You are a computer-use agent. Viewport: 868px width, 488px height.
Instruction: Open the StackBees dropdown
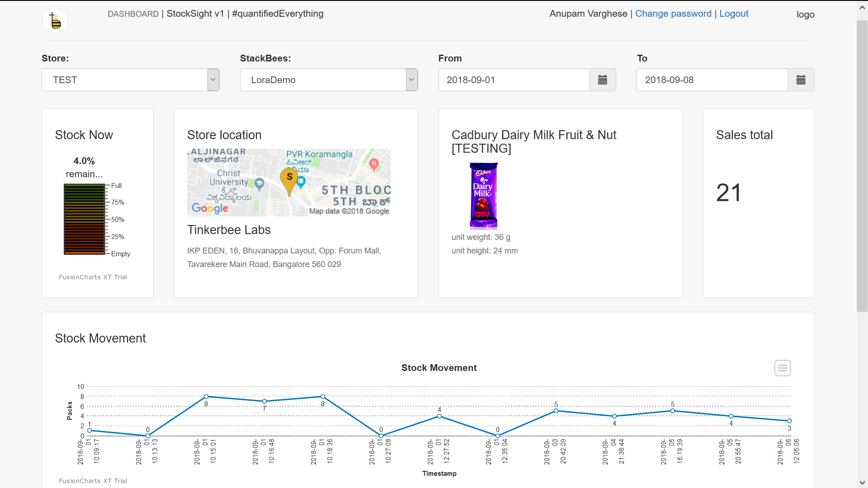[x=411, y=80]
